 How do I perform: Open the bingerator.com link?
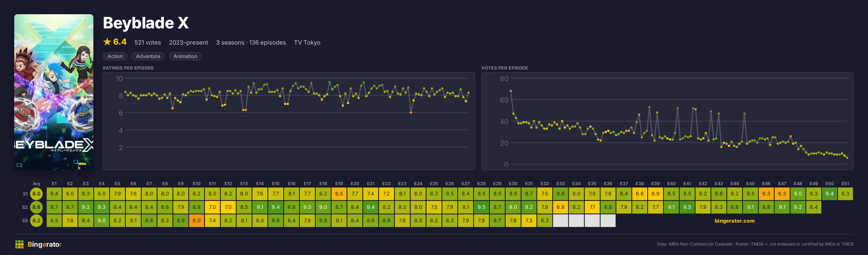pyautogui.click(x=734, y=221)
